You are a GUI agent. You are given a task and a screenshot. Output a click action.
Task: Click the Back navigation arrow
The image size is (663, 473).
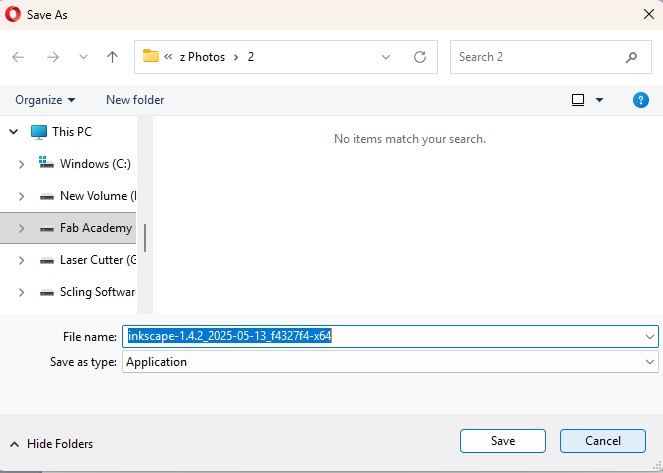coord(18,57)
